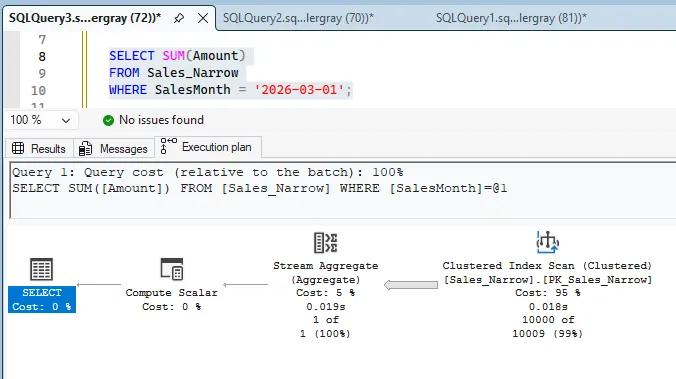This screenshot has width=676, height=379.
Task: Select the SELECT operator icon in the plan
Action: click(41, 269)
